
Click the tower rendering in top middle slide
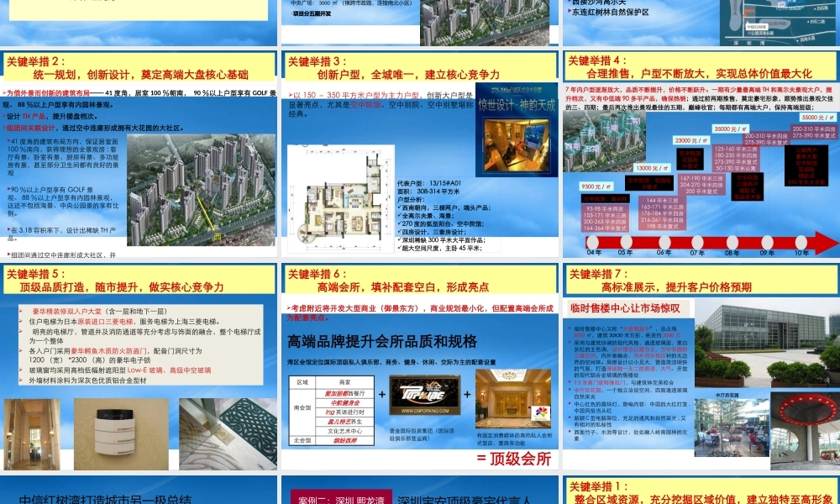tap(485, 23)
